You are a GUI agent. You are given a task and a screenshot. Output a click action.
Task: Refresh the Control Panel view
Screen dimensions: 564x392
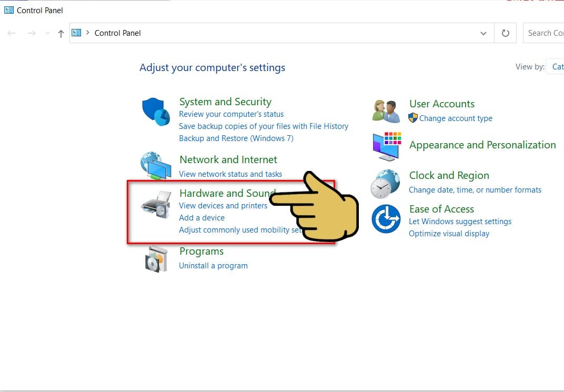(x=506, y=33)
